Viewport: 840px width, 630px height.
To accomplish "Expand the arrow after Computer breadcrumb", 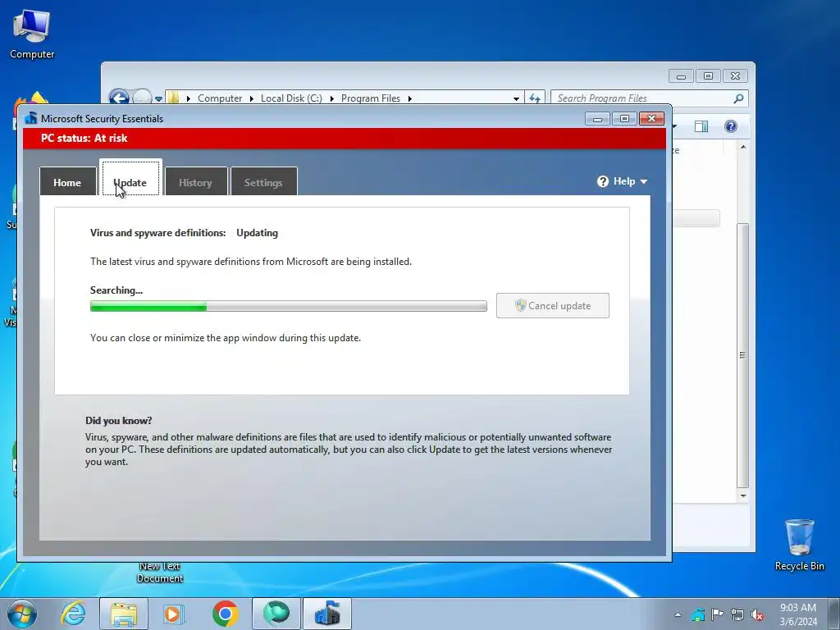I will [x=251, y=98].
